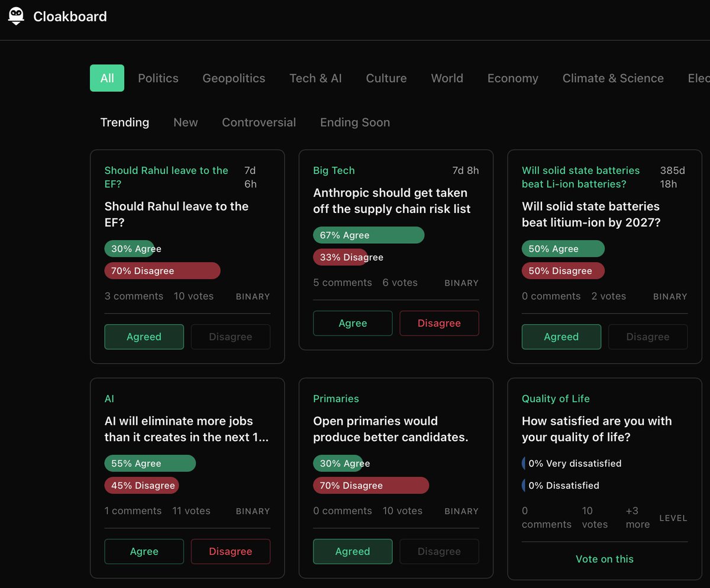Click Disagree on the open primaries poll
This screenshot has width=710, height=588.
[439, 551]
